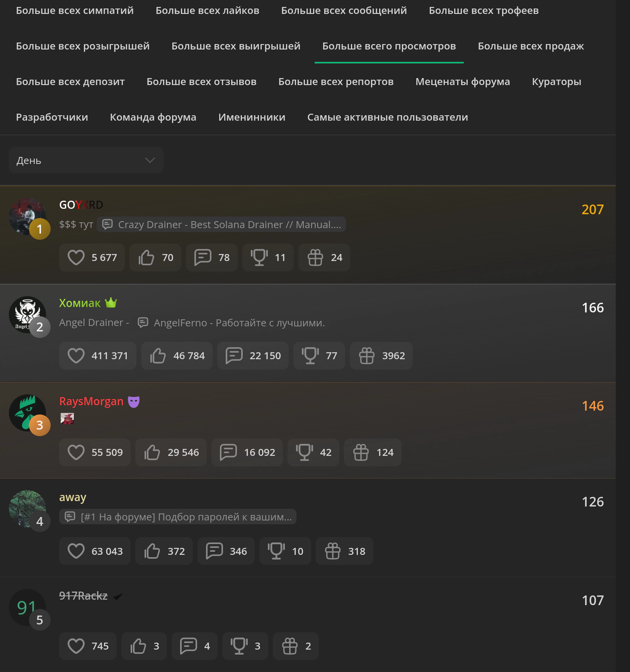Open the Больше всех продаж tab
This screenshot has width=630, height=672.
(x=530, y=46)
